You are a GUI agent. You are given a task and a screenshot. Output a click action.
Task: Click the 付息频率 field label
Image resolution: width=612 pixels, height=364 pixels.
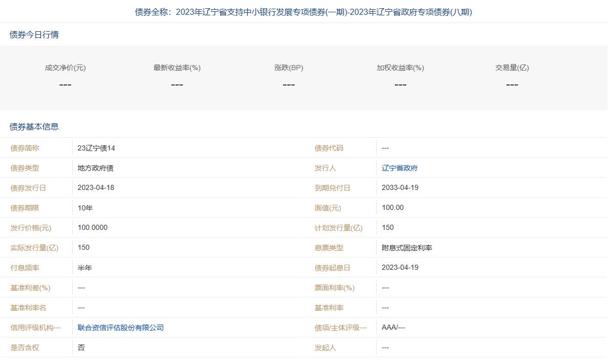(25, 268)
